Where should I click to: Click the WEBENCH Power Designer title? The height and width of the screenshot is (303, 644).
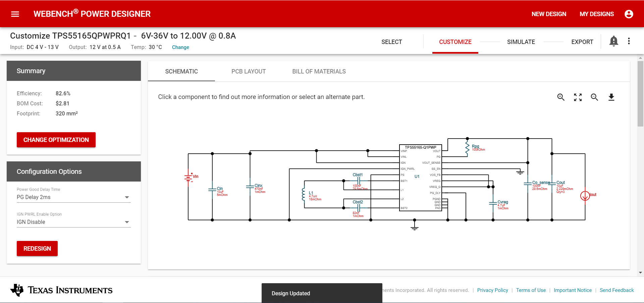tap(92, 14)
